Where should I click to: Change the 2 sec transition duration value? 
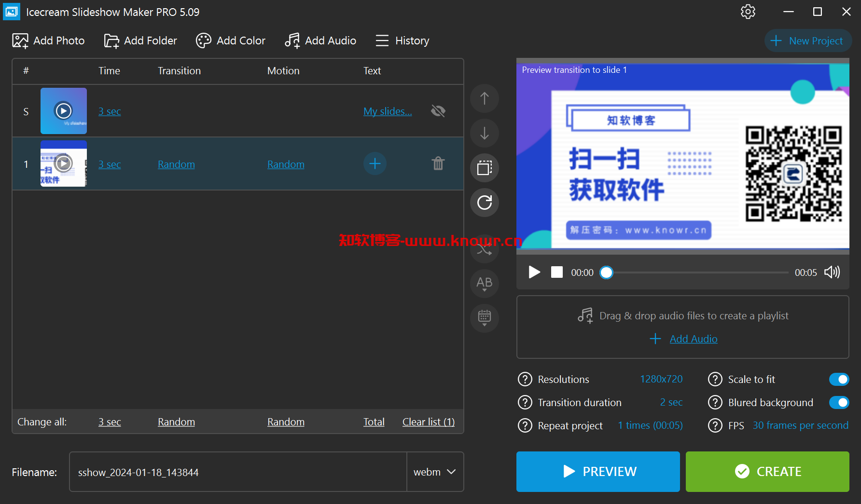[671, 403]
